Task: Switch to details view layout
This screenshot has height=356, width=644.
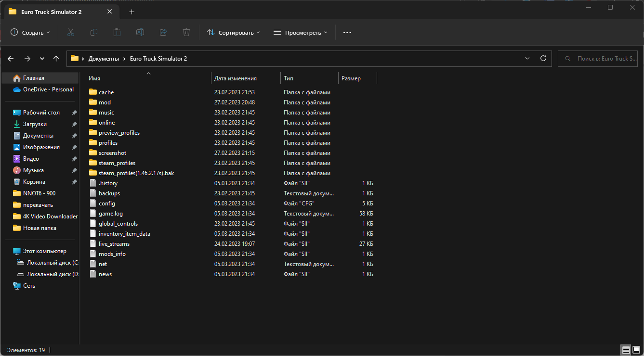Action: tap(626, 350)
